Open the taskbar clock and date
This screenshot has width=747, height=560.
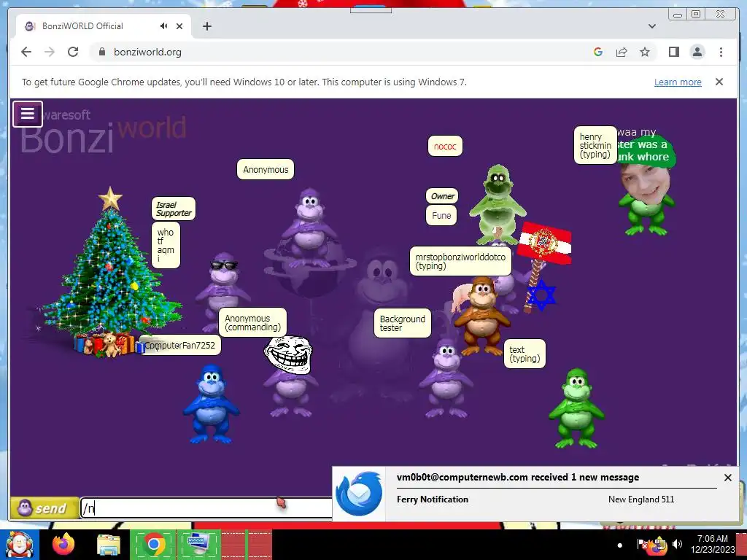(712, 544)
